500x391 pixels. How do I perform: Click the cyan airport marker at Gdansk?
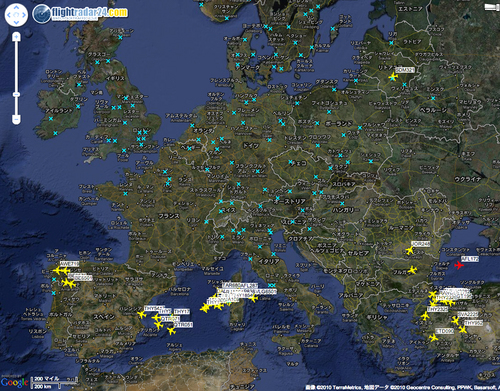point(334,89)
